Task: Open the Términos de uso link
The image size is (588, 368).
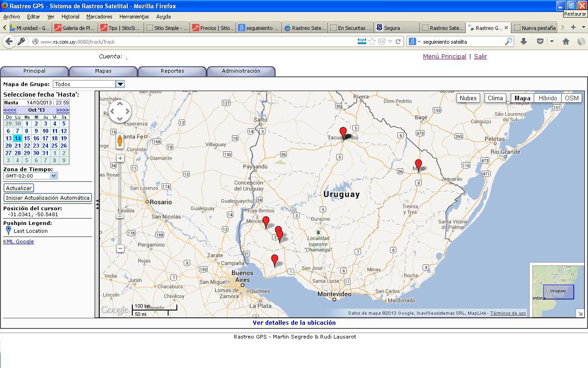Action: click(508, 313)
